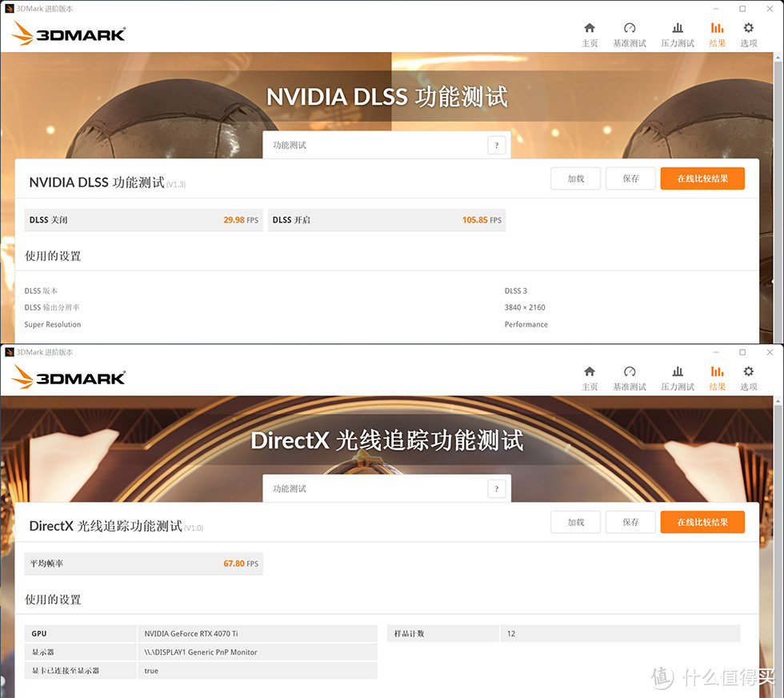Maximize the DirectX 3DMark window
The width and height of the screenshot is (784, 698).
coord(742,352)
